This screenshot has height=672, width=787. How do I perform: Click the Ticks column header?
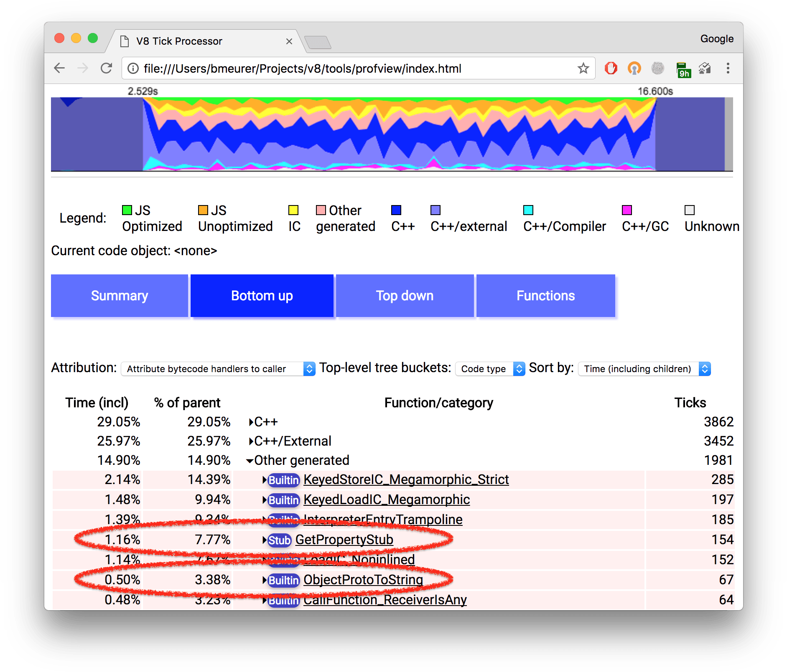pyautogui.click(x=690, y=403)
